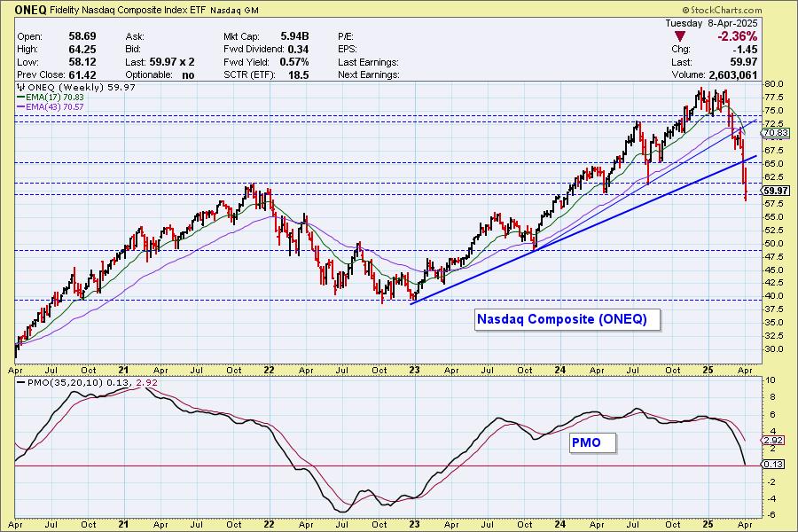798x532 pixels.
Task: Click the Bid label
Action: tap(133, 50)
